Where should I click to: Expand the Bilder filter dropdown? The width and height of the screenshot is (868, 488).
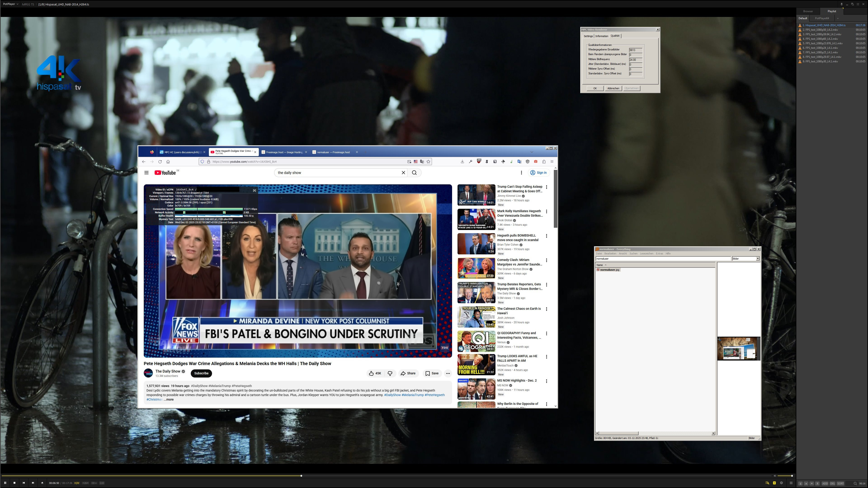pyautogui.click(x=757, y=259)
